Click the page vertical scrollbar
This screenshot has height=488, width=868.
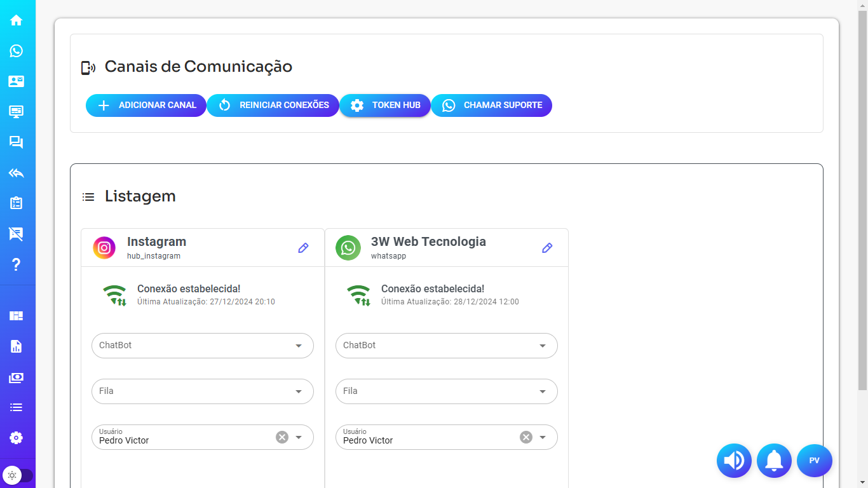coord(862,200)
